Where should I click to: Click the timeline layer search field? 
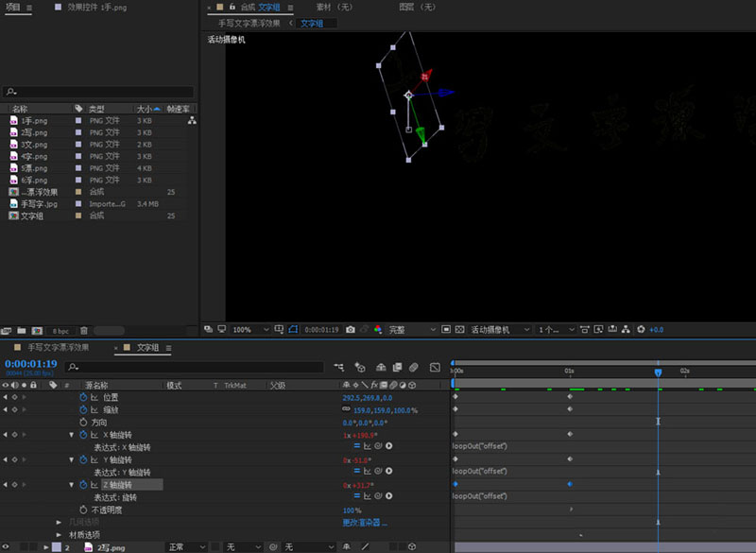click(195, 368)
